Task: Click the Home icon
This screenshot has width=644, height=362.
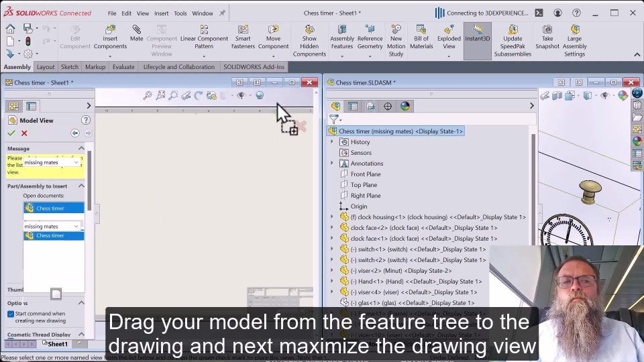Action: tap(10, 28)
